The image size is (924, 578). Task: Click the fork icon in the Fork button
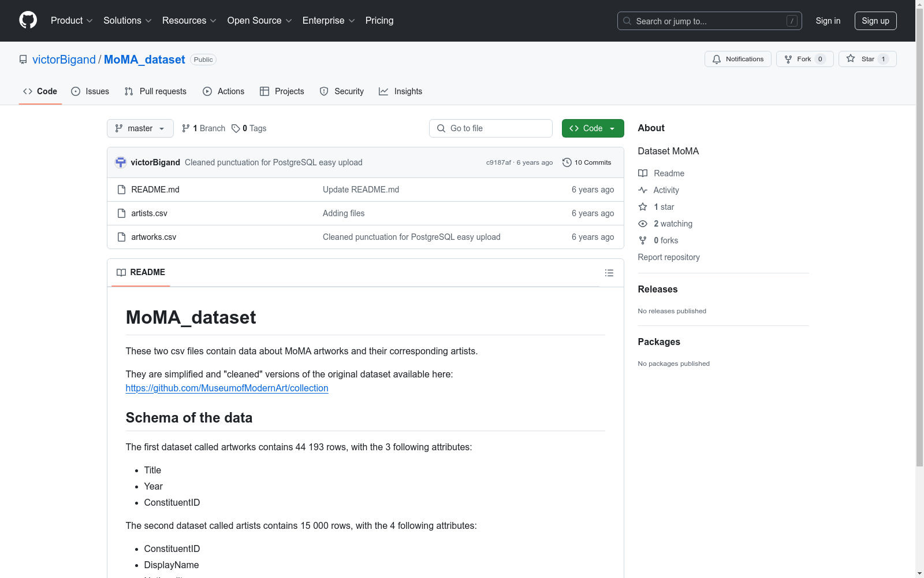(x=788, y=59)
